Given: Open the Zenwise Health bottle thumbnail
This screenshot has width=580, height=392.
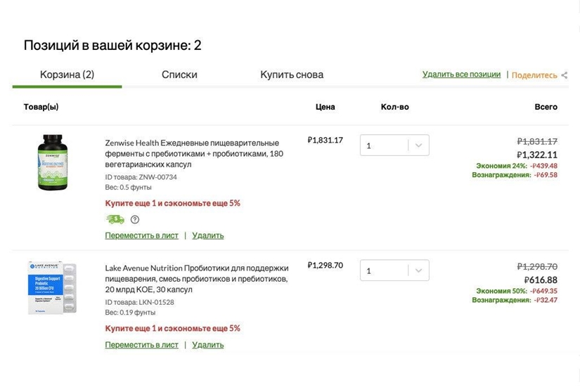Looking at the screenshot, I should coord(52,162).
